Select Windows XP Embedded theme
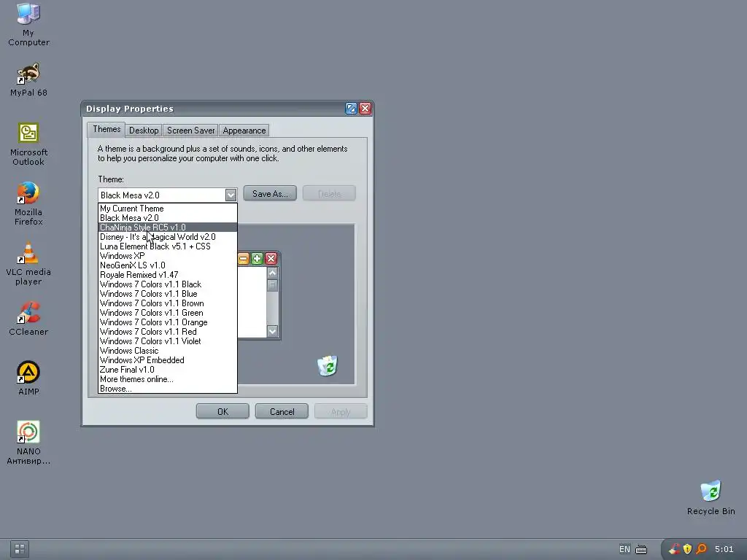747x560 pixels. click(168, 360)
